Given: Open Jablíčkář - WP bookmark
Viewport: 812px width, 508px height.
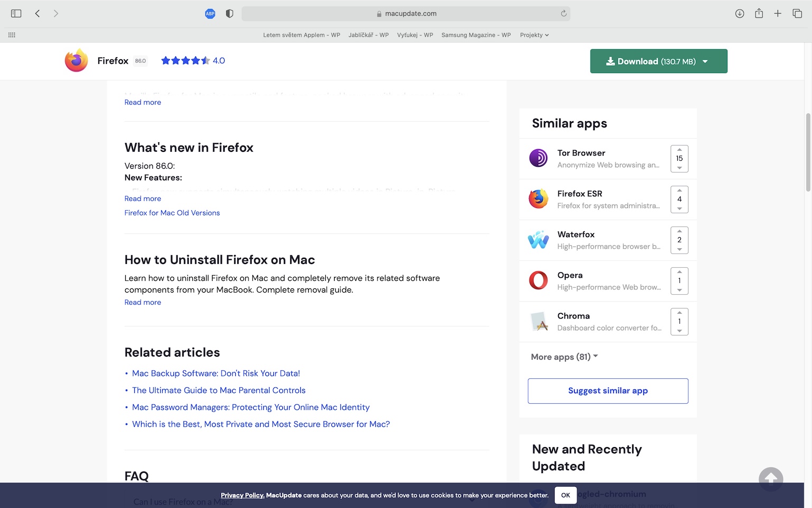Looking at the screenshot, I should click(x=368, y=35).
